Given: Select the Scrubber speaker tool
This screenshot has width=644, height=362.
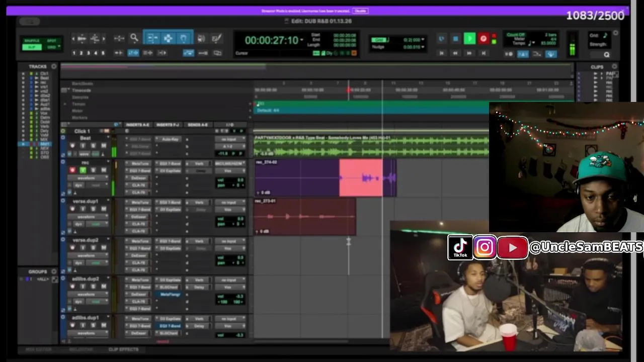Looking at the screenshot, I should (x=201, y=39).
